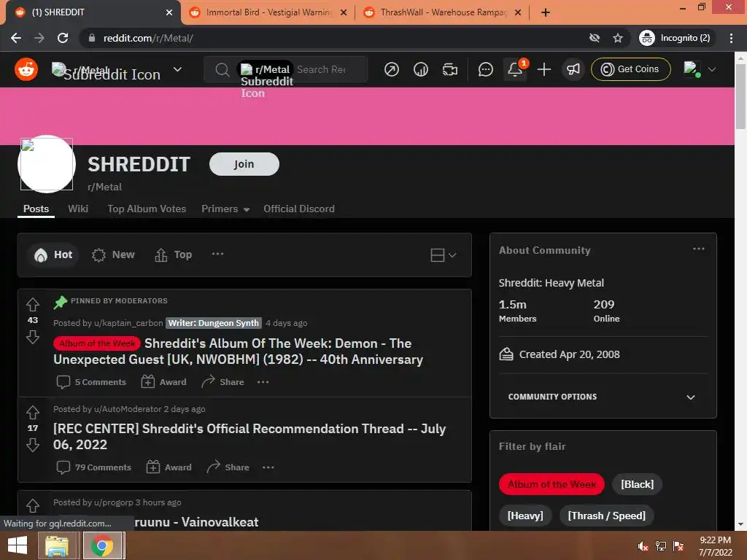This screenshot has width=747, height=560.
Task: Filter by [Black] flair
Action: pyautogui.click(x=637, y=484)
